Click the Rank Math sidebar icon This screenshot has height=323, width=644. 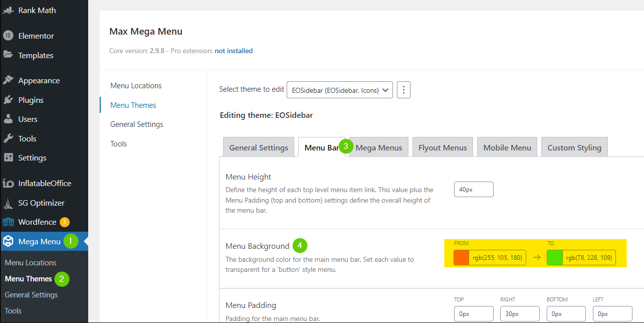pyautogui.click(x=8, y=10)
